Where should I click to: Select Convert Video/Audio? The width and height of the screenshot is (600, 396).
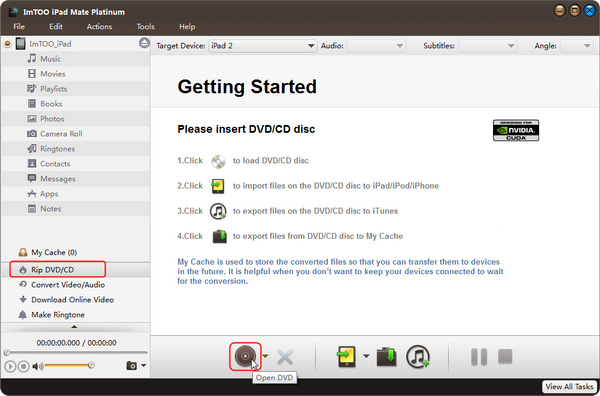(75, 285)
